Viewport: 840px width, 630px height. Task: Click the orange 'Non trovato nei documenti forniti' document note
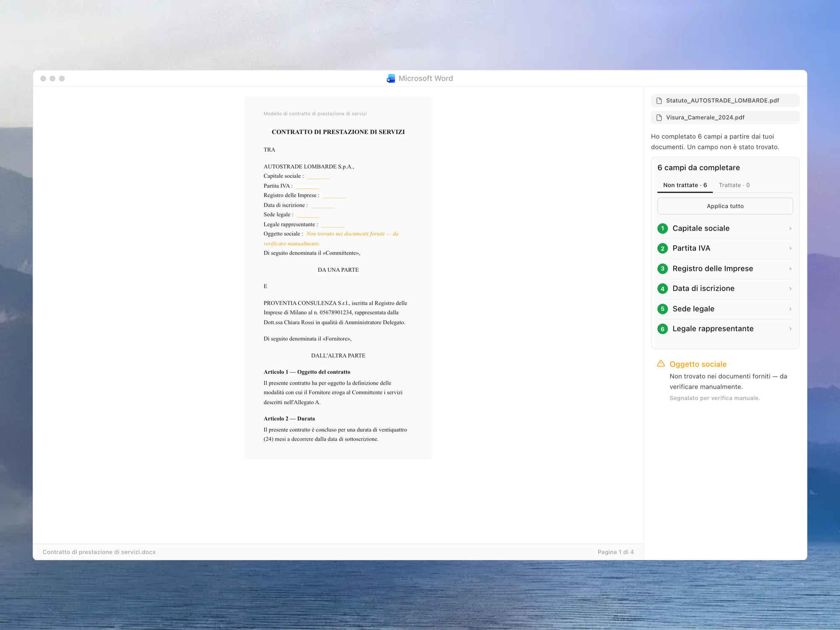click(x=331, y=239)
